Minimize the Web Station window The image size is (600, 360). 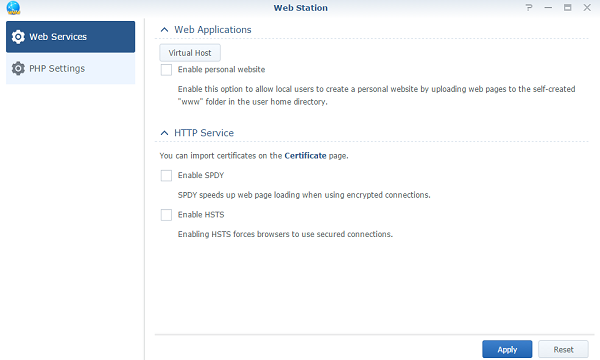point(548,8)
